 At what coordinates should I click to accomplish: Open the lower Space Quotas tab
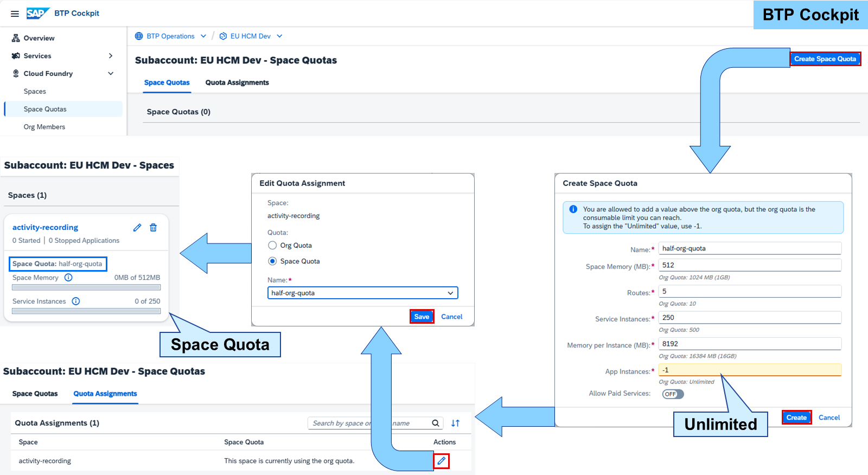(35, 394)
